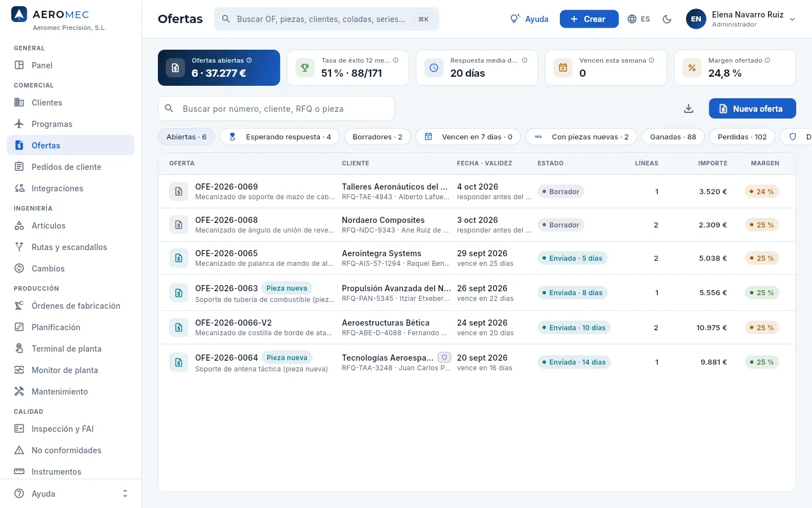Screen dimensions: 812x508
Task: Click info icon beside Ofertas abiertas
Action: coord(249,60)
